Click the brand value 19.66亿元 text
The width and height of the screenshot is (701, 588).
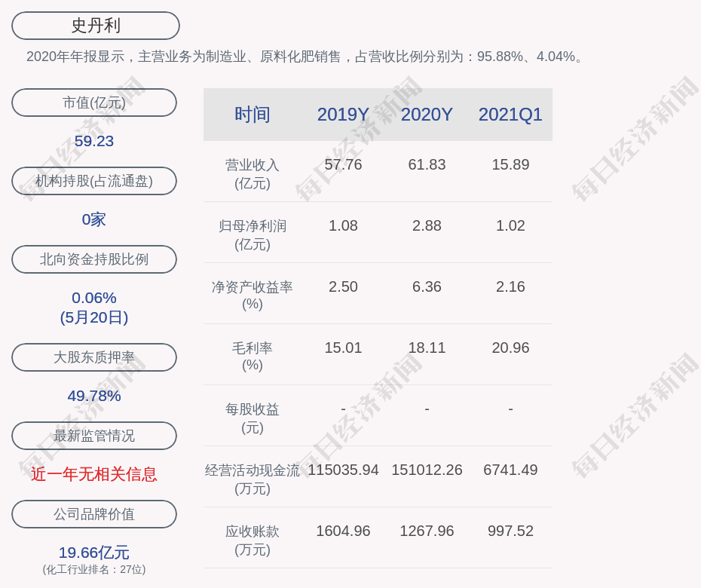tap(94, 553)
